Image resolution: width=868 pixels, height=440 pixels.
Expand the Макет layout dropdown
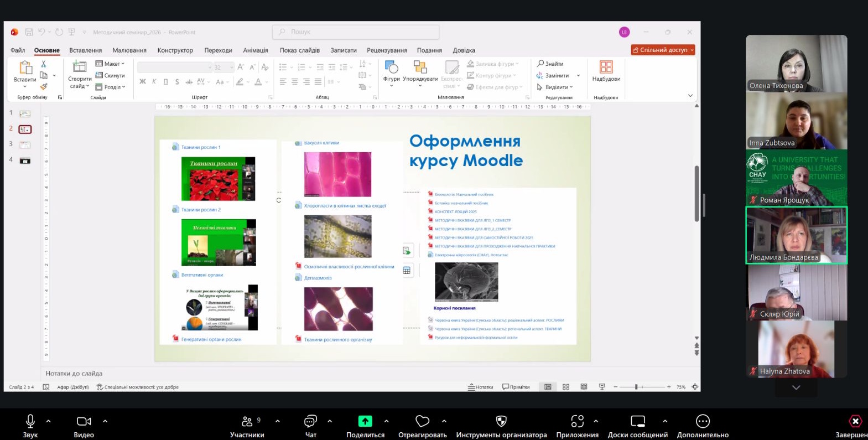coord(111,64)
